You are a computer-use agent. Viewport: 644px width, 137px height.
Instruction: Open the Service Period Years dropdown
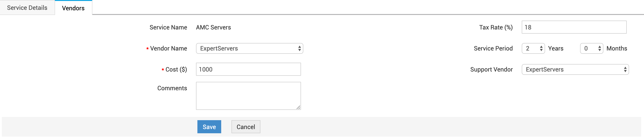click(x=533, y=48)
